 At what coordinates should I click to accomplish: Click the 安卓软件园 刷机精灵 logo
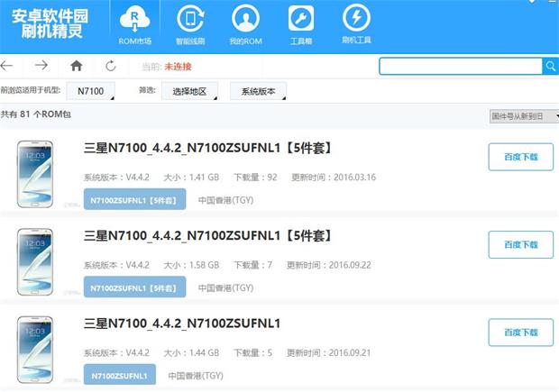[x=50, y=23]
